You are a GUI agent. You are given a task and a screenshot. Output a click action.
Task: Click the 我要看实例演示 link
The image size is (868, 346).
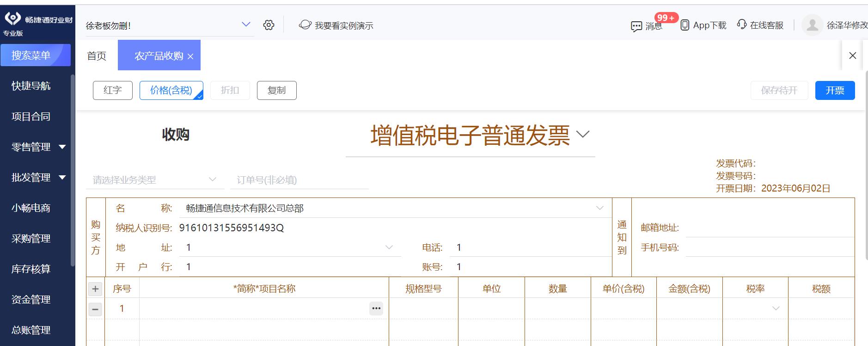(x=344, y=25)
